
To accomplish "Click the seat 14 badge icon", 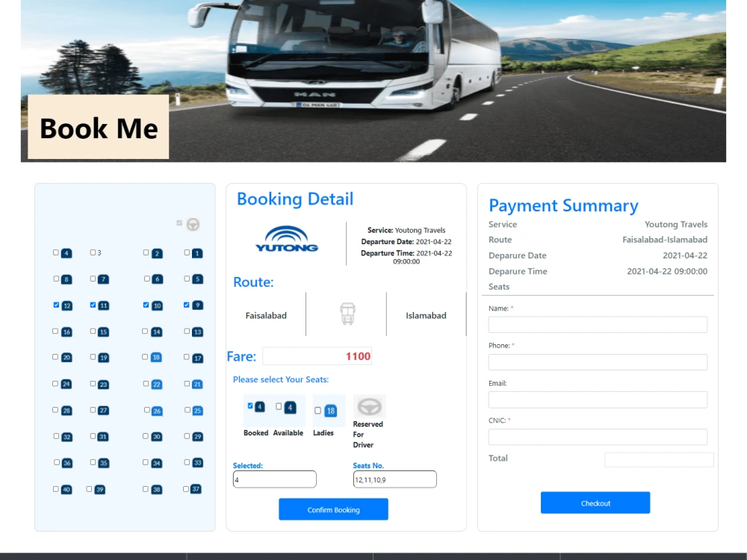I will coord(156,332).
